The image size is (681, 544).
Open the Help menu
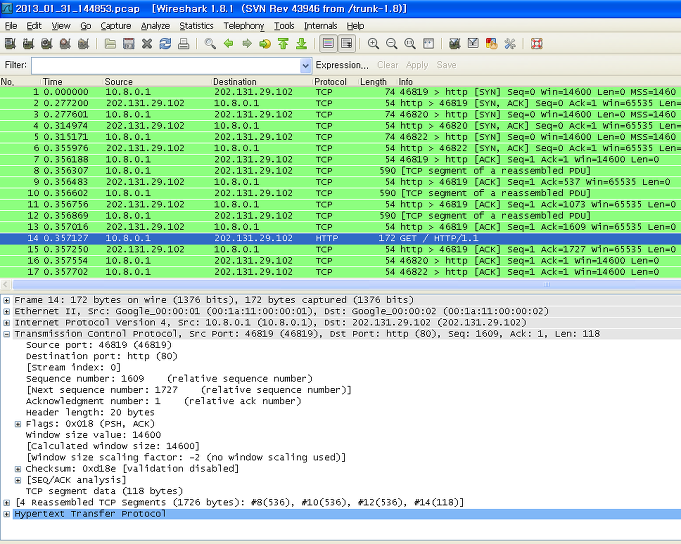tap(355, 26)
